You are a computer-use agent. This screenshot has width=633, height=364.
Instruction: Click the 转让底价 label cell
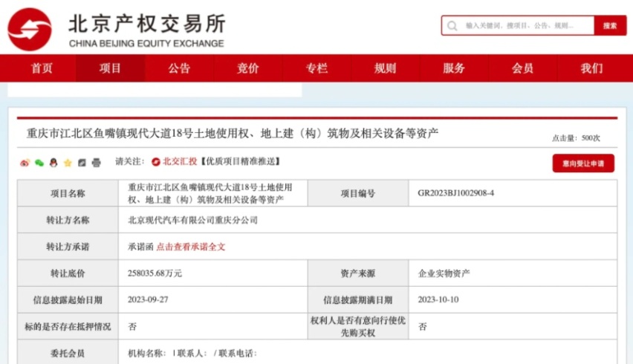point(68,273)
